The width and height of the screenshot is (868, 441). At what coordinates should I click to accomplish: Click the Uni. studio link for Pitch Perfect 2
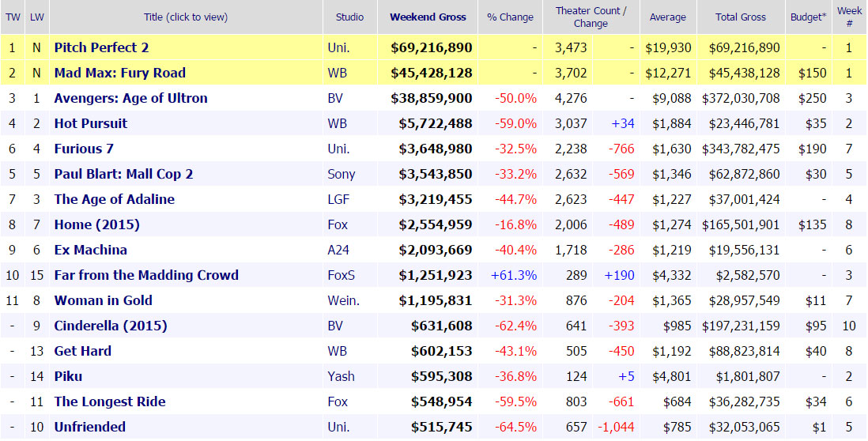click(338, 47)
